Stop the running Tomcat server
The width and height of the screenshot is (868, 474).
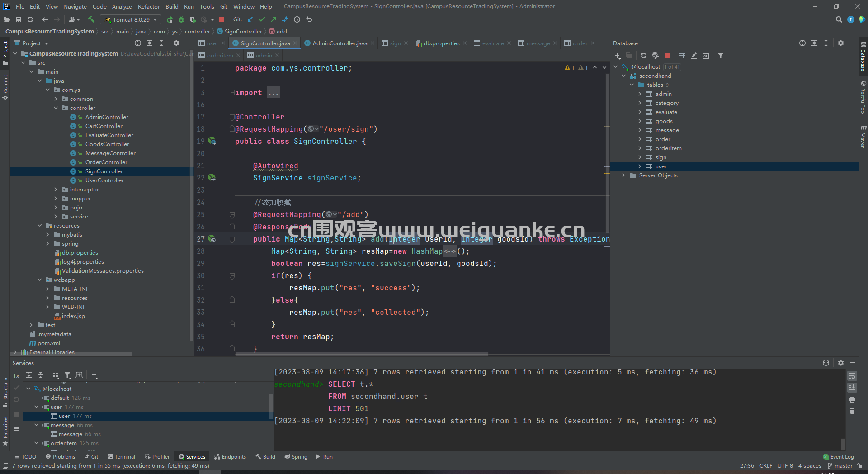pyautogui.click(x=222, y=19)
